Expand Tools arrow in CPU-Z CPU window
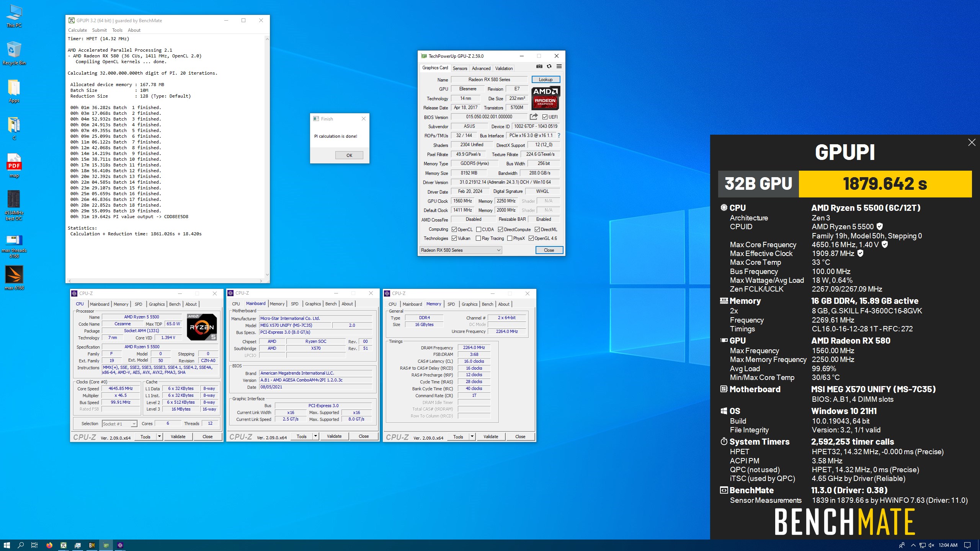The height and width of the screenshot is (551, 980). point(159,437)
